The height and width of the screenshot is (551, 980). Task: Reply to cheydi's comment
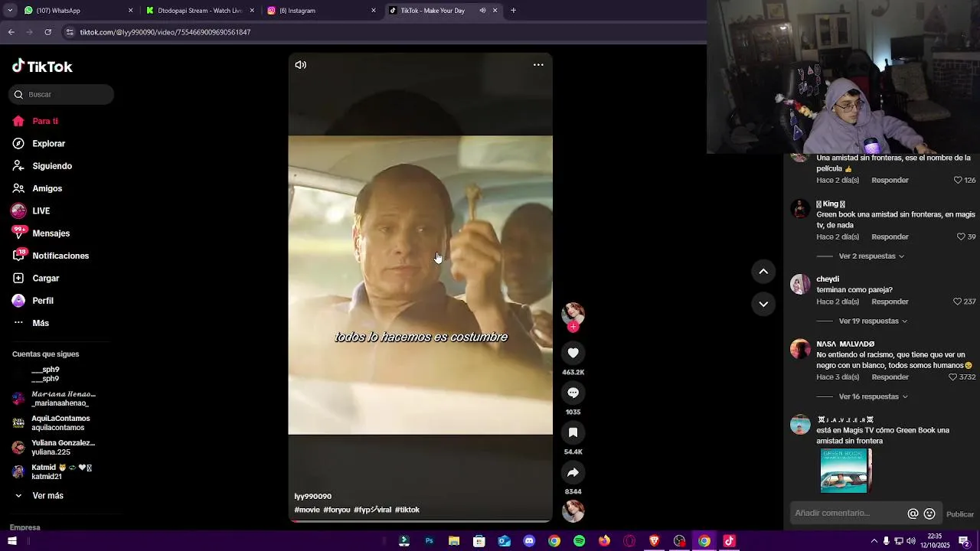click(890, 302)
